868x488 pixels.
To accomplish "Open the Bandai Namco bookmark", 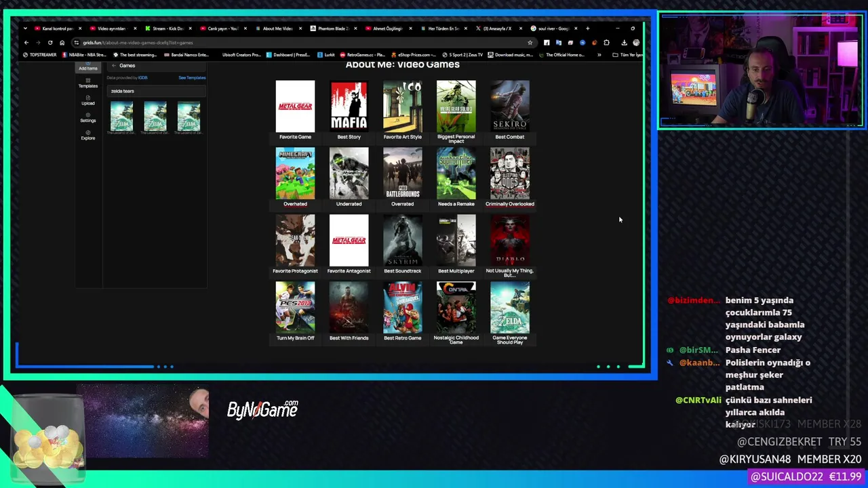I will coord(186,55).
